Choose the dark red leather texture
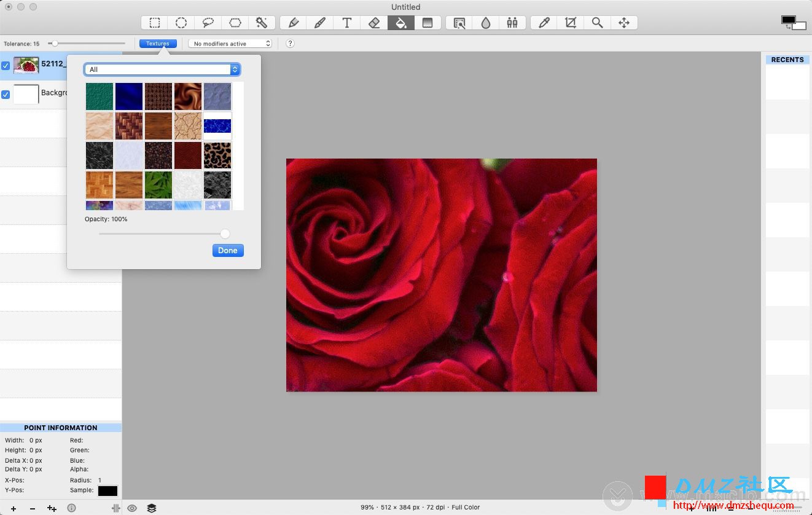 coord(188,155)
